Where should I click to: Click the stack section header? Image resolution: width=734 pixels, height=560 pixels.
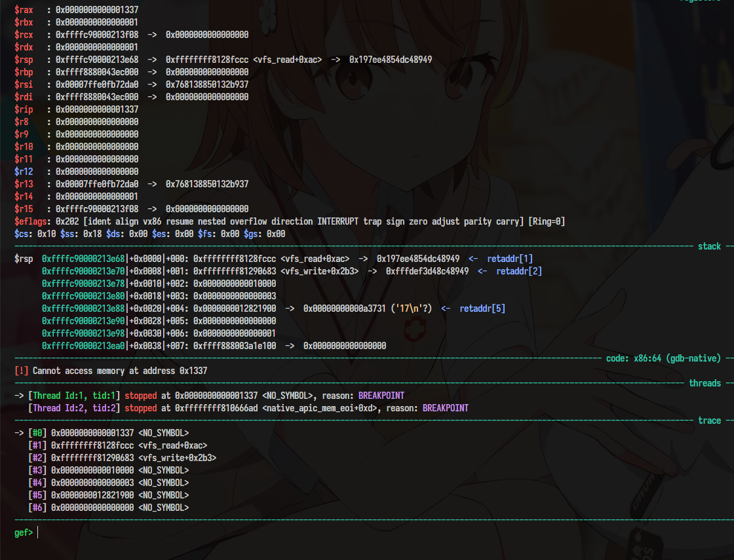[709, 246]
